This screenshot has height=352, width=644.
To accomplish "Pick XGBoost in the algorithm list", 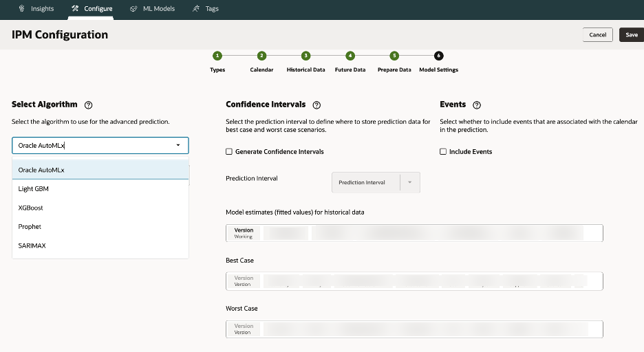I will [x=31, y=208].
